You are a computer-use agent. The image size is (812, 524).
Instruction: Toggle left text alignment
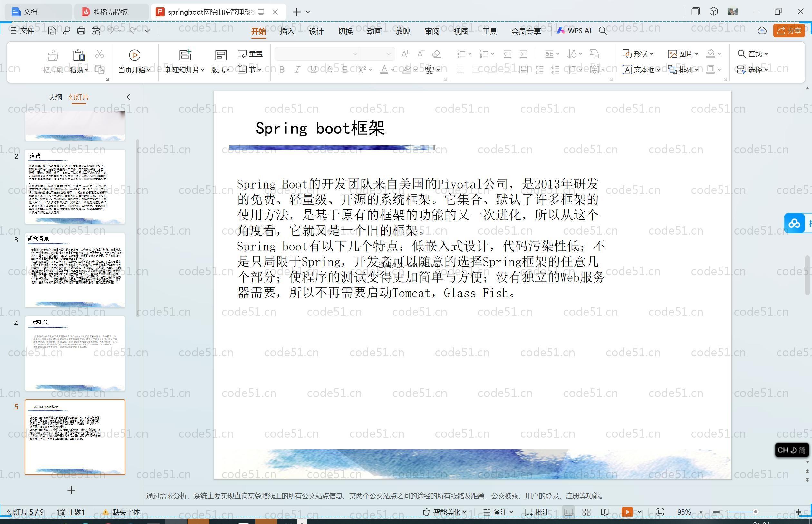[x=460, y=70]
